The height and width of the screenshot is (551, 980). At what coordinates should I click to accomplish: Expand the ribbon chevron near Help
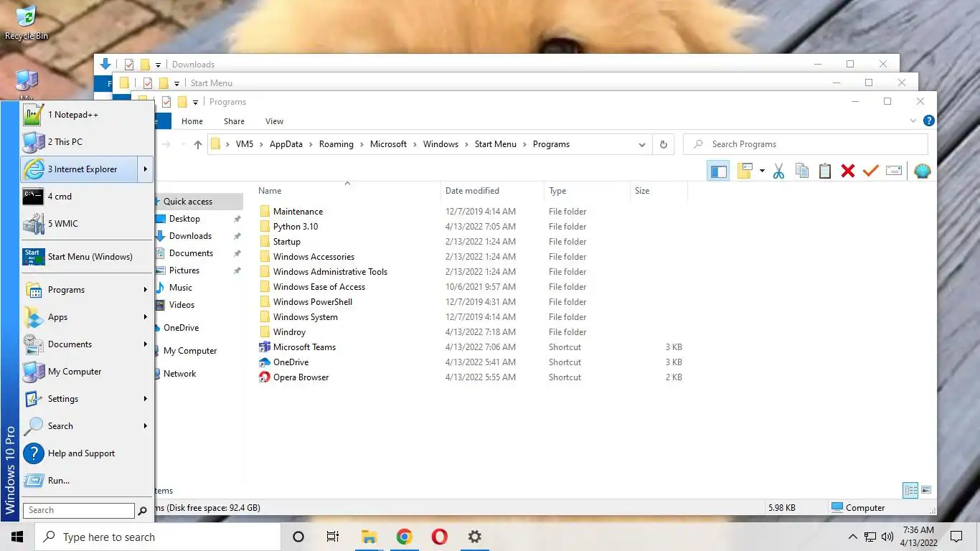point(913,121)
